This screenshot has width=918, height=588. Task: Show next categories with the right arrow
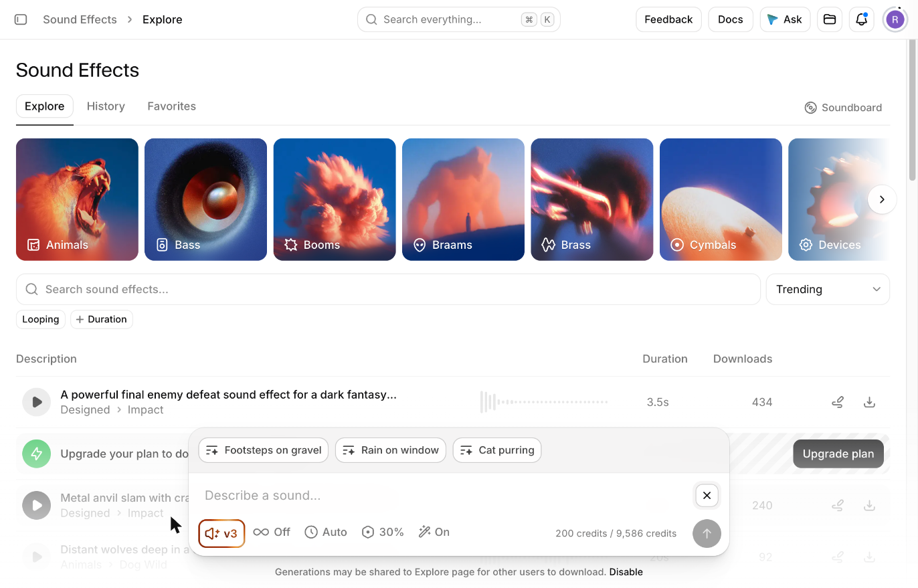(x=883, y=199)
